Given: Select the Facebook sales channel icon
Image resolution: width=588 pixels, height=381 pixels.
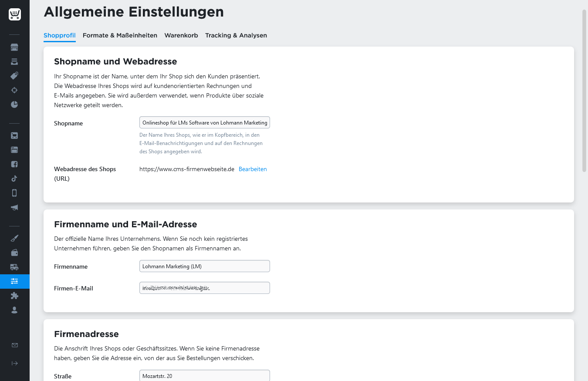Looking at the screenshot, I should 14,164.
